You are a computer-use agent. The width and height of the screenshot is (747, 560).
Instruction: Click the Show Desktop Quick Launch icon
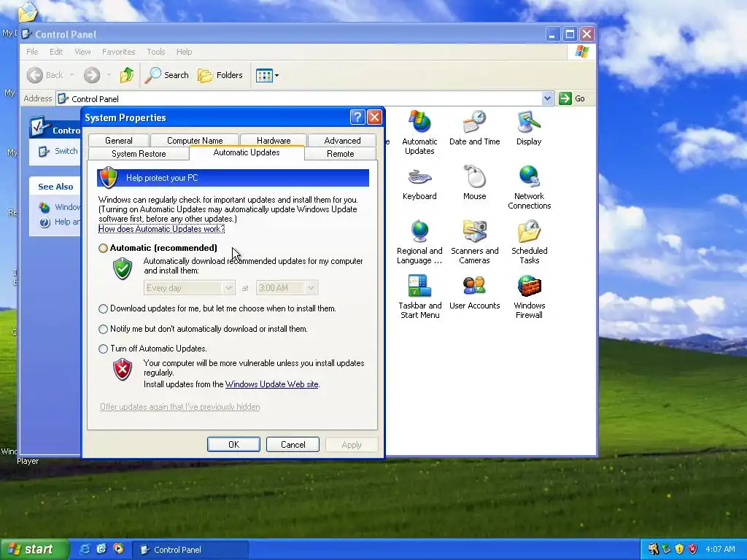tap(101, 549)
